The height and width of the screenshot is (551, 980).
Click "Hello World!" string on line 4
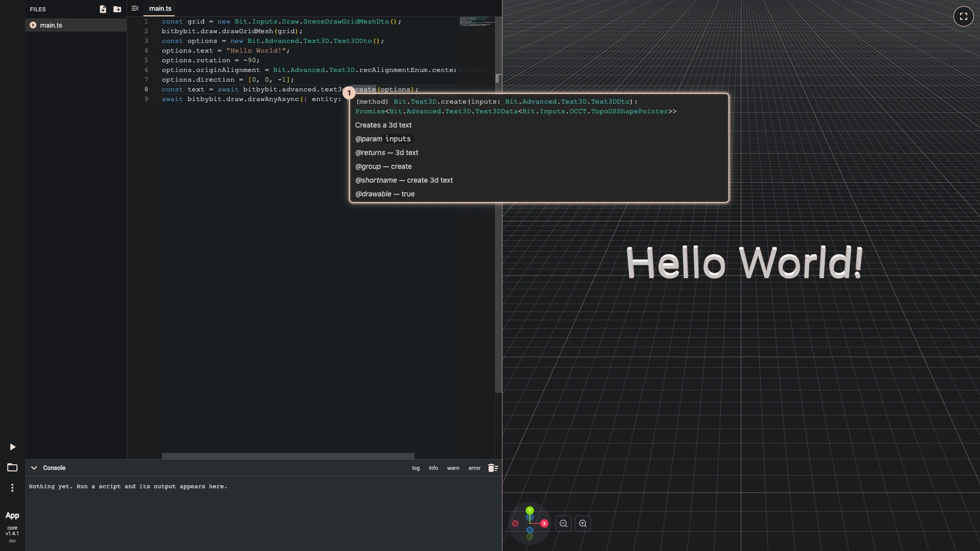pyautogui.click(x=256, y=51)
